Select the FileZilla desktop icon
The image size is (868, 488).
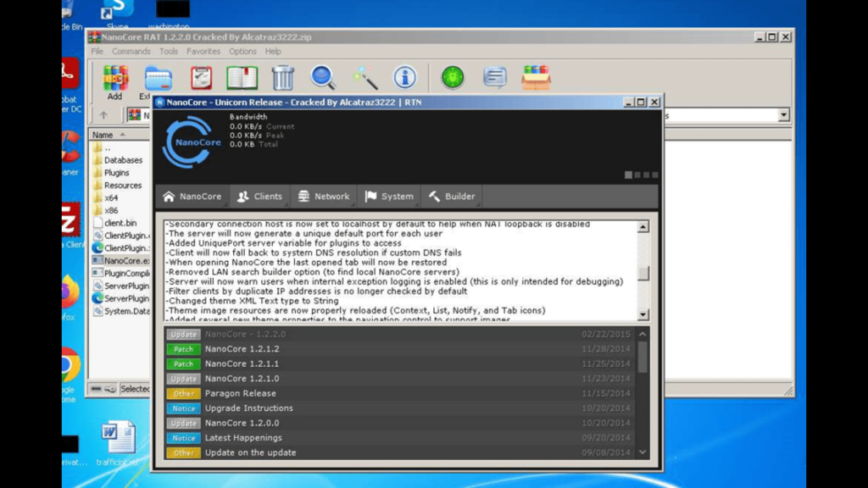pyautogui.click(x=71, y=224)
